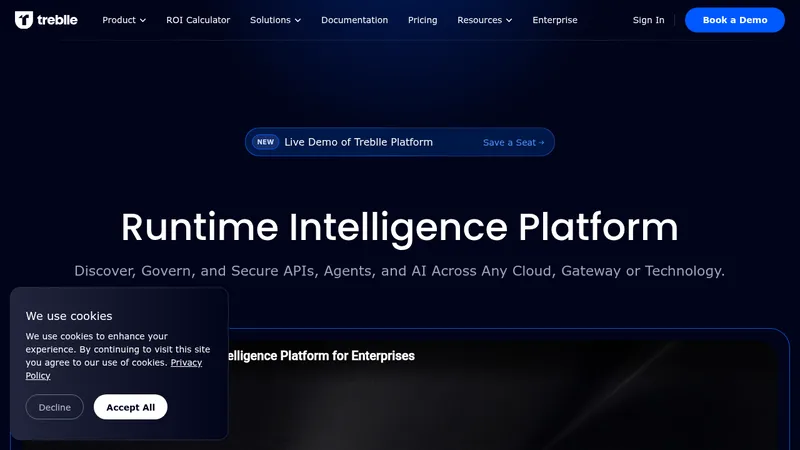Click the Save a Seat link
This screenshot has height=450, width=800.
(x=514, y=142)
